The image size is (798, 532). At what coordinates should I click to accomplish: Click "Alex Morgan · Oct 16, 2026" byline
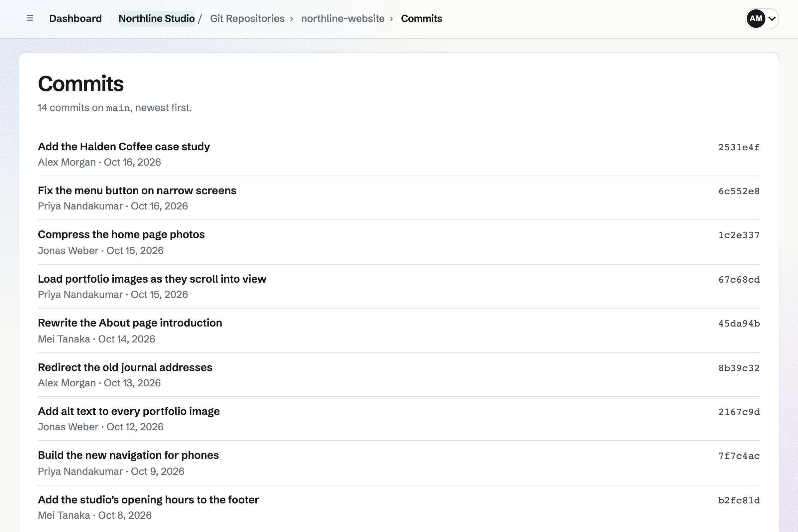(x=99, y=162)
